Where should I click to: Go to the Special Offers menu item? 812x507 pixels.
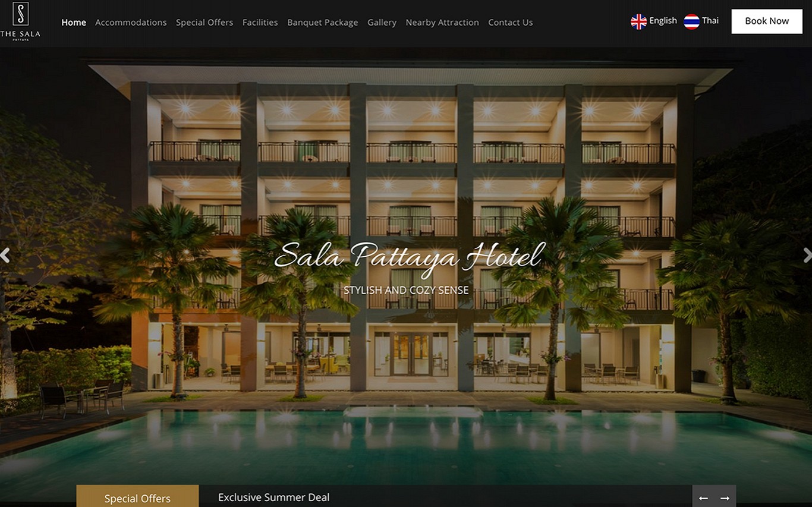click(x=204, y=23)
